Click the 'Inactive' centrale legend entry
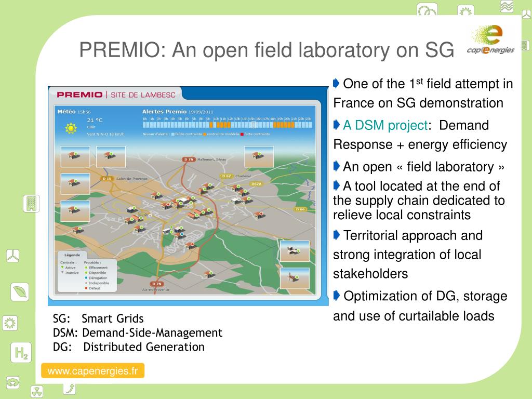Screen dimensions: 532x399 (70, 273)
